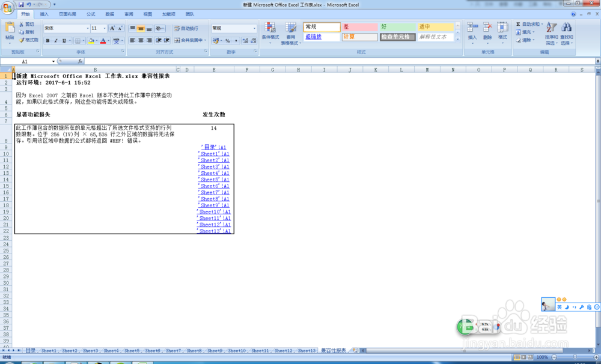
Task: Toggle bottom vertical alignment
Action: coord(149,28)
